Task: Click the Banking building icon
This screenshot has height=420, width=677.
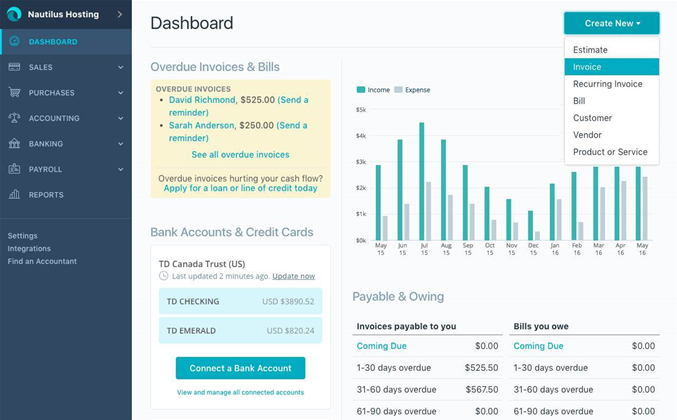Action: pyautogui.click(x=14, y=144)
